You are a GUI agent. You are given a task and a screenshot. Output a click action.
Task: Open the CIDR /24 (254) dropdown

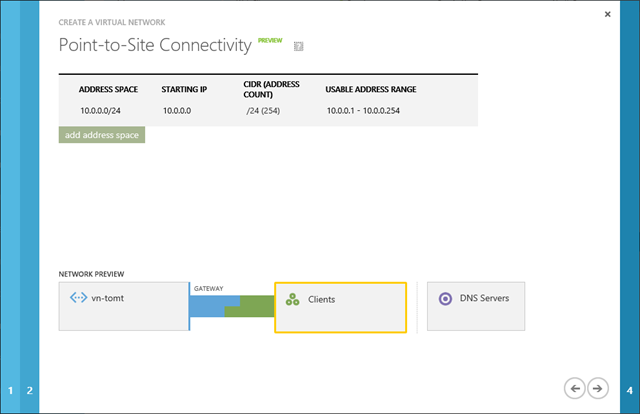(263, 111)
